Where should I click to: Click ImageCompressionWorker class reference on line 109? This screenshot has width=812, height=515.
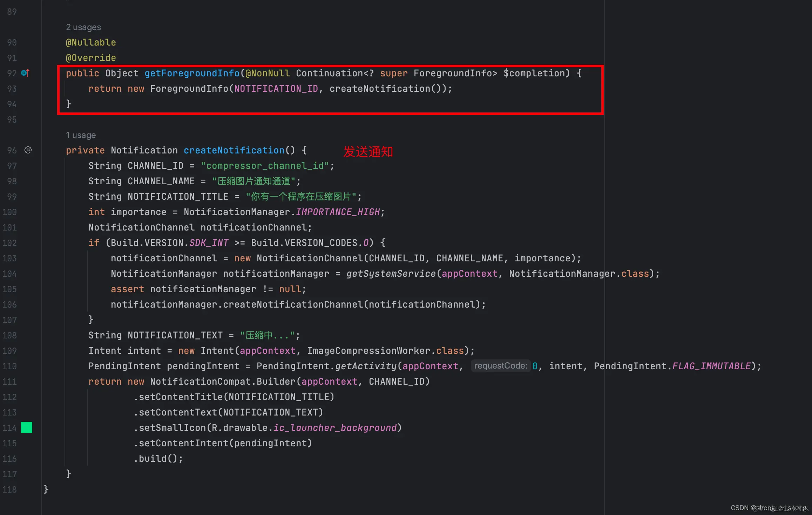click(368, 351)
